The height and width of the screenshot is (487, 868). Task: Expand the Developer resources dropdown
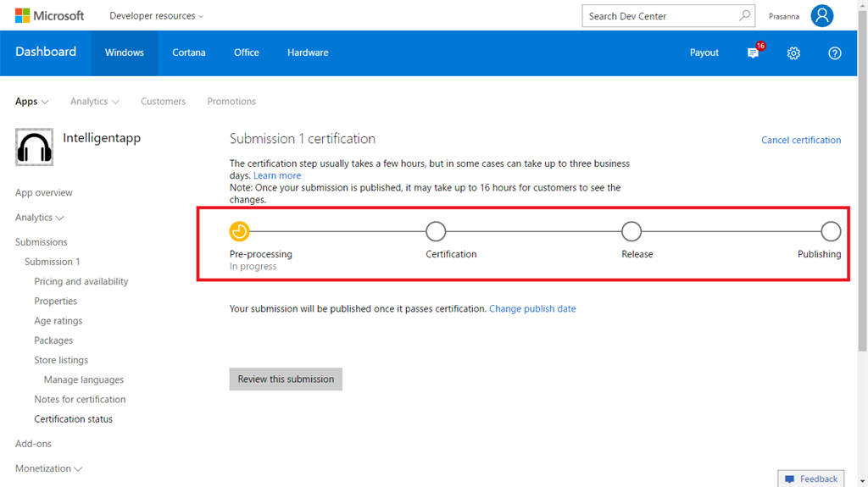click(156, 16)
